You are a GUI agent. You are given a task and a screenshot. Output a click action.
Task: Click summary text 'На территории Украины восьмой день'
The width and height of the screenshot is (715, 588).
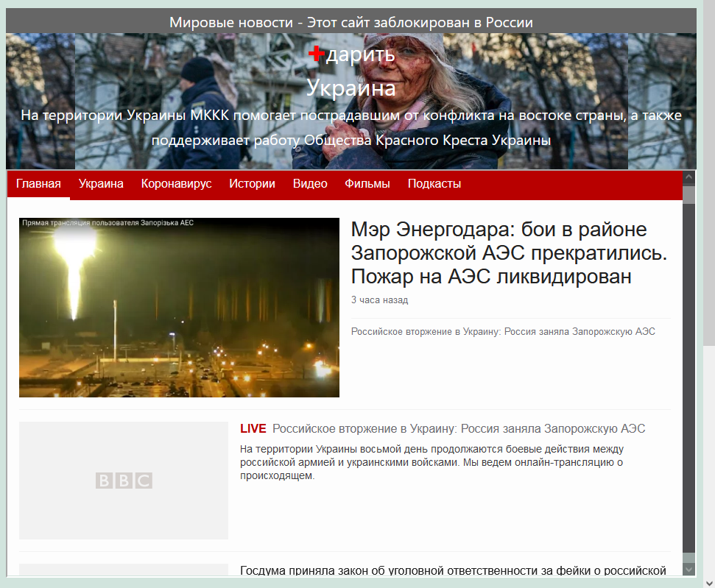(x=432, y=462)
